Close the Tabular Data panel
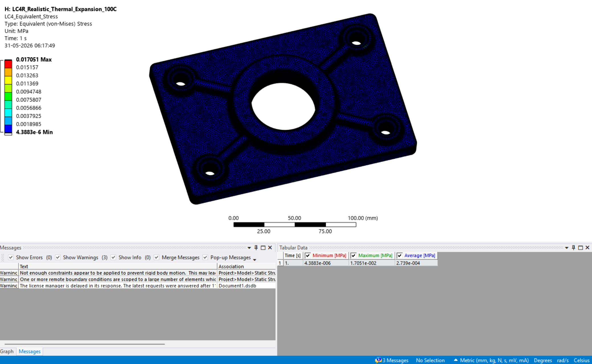Screen dimensions: 592x364 click(587, 248)
